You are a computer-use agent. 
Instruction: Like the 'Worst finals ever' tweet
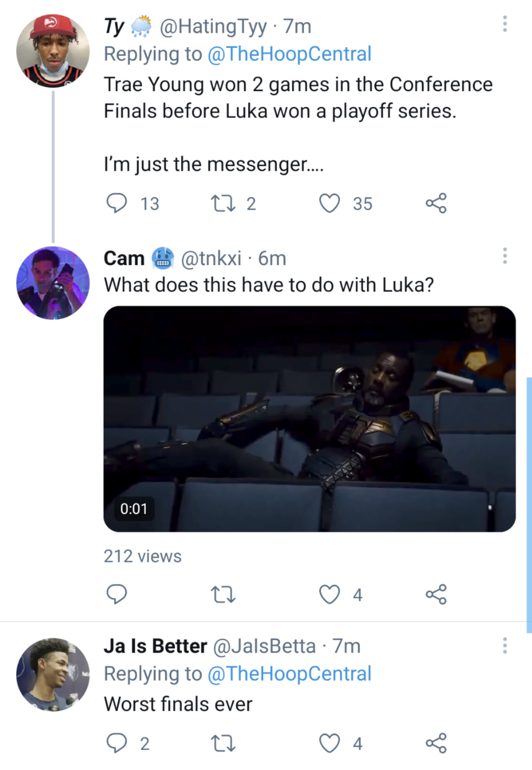pos(330,743)
